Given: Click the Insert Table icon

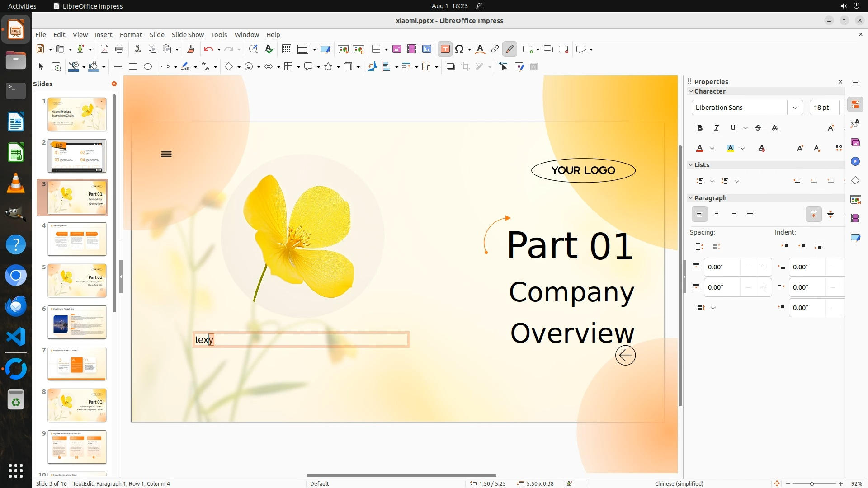Looking at the screenshot, I should pos(376,49).
